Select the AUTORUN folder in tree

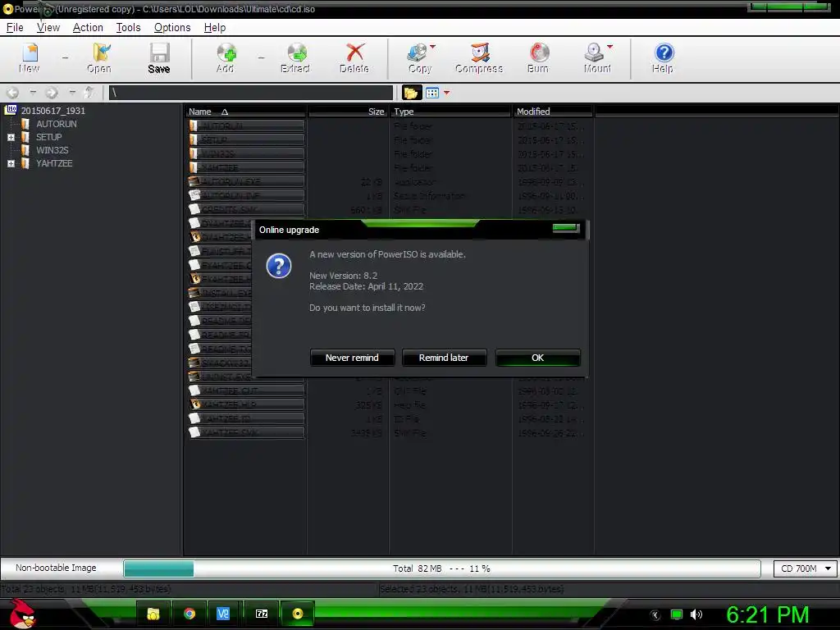pos(57,124)
